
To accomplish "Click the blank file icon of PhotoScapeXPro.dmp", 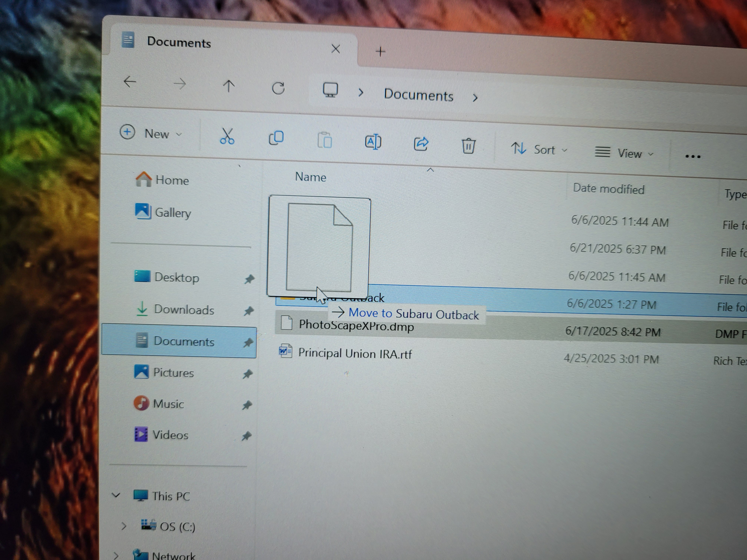I will tap(287, 322).
